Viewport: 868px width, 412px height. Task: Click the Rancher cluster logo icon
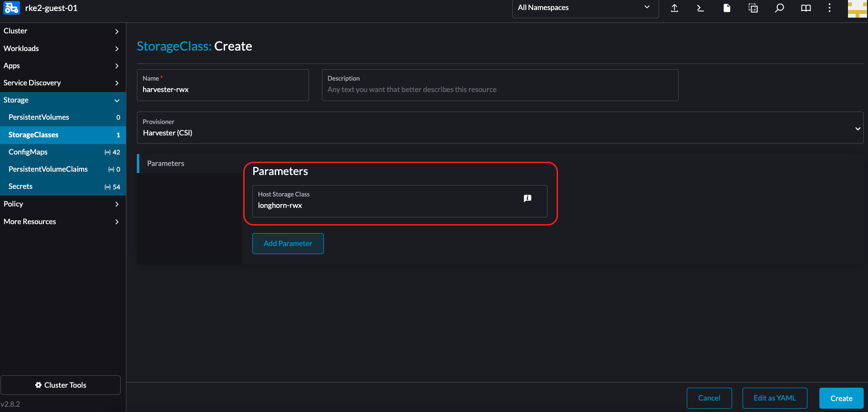click(x=11, y=8)
